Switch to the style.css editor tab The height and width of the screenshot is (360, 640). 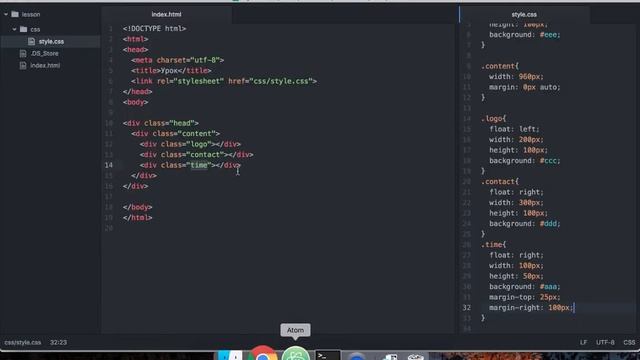point(524,14)
